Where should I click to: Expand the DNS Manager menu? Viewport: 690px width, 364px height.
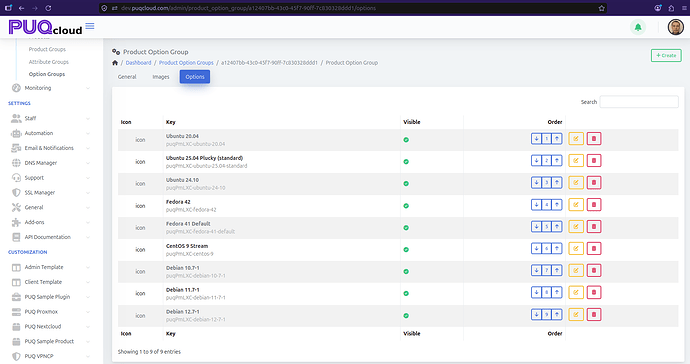pos(51,163)
